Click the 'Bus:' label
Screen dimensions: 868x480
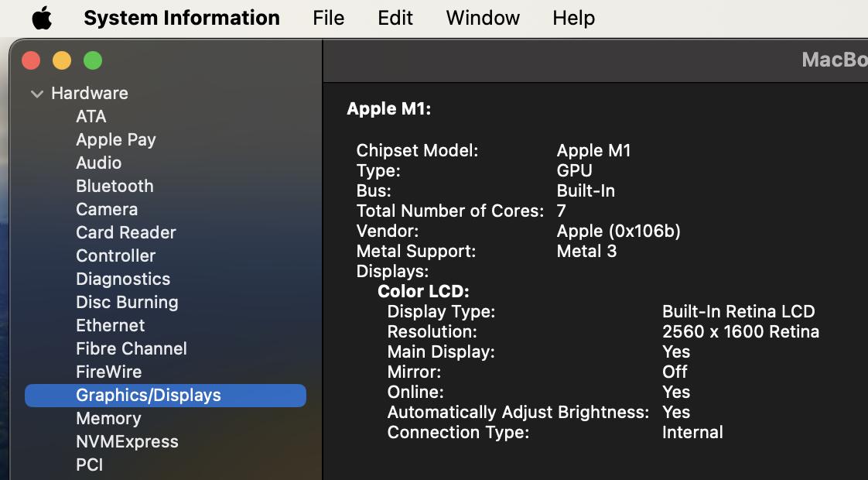[x=374, y=191]
